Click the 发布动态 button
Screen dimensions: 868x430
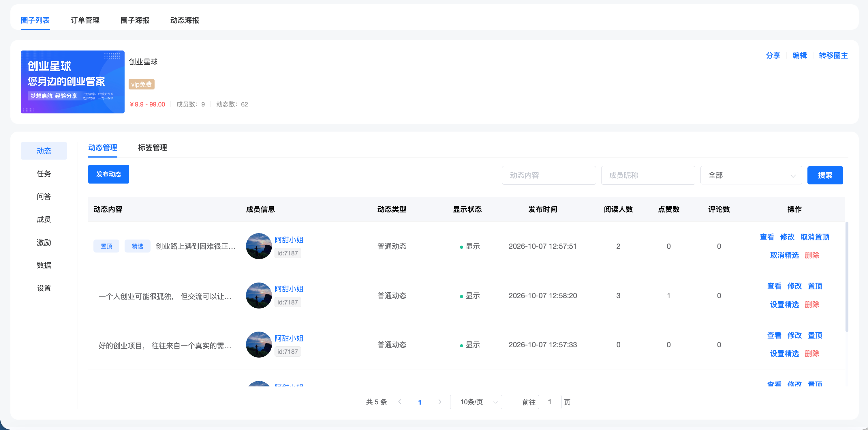pyautogui.click(x=108, y=174)
